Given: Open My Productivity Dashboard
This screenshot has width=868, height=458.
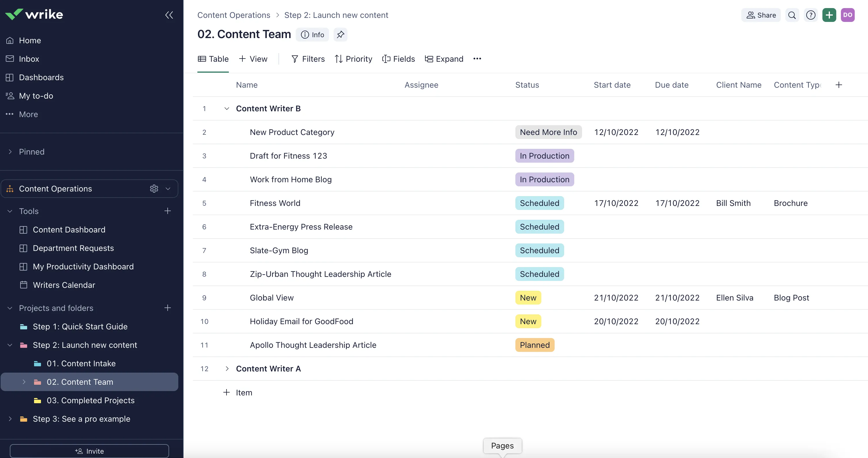Looking at the screenshot, I should coord(83,267).
